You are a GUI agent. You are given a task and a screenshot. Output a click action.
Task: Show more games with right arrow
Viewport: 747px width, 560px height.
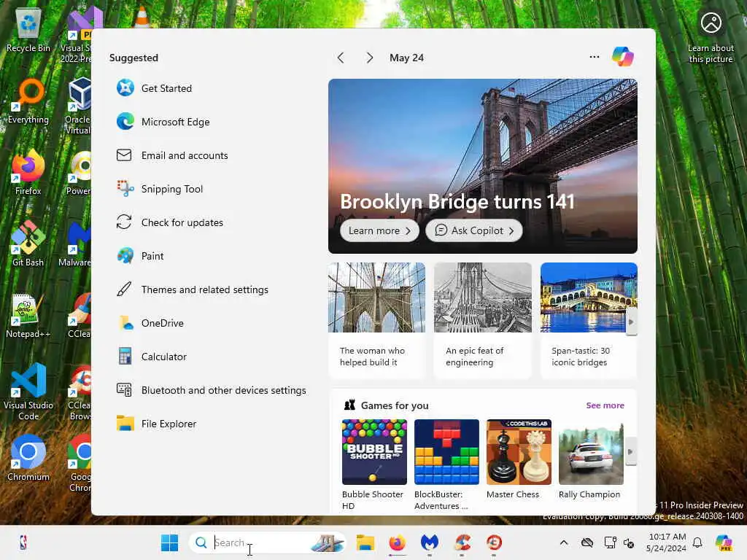(631, 452)
